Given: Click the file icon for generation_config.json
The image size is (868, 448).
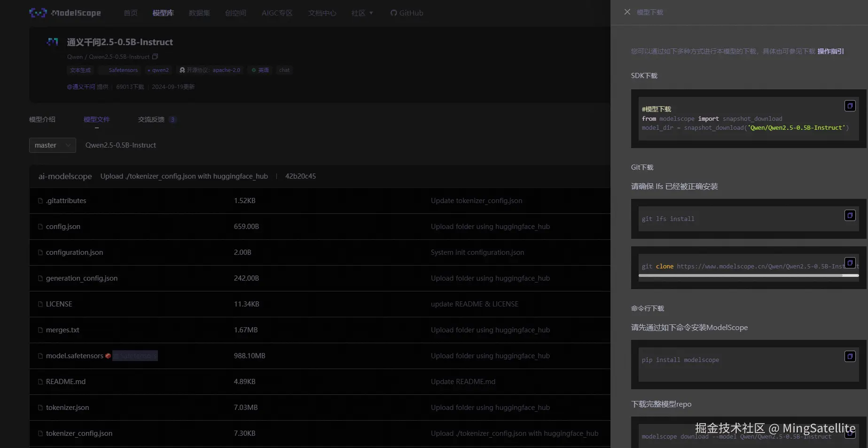Looking at the screenshot, I should 40,278.
